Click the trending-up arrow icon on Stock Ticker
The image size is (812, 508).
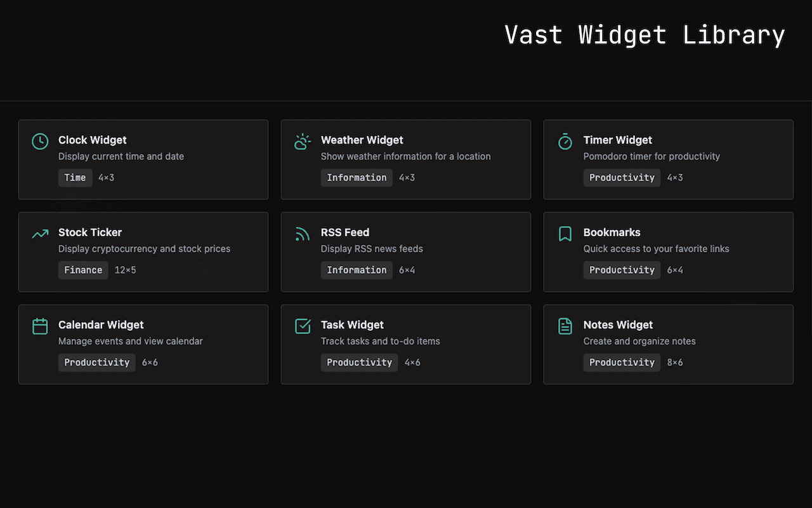point(40,234)
